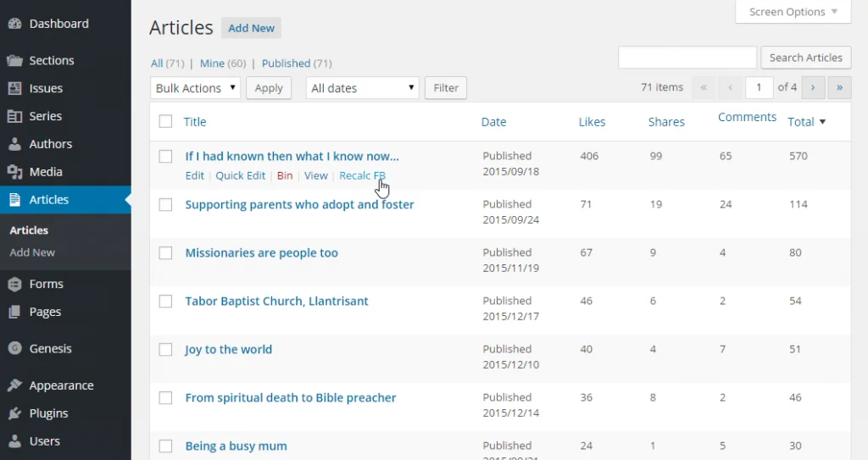Expand the Screen Options panel
Image resolution: width=868 pixels, height=460 pixels.
click(793, 12)
